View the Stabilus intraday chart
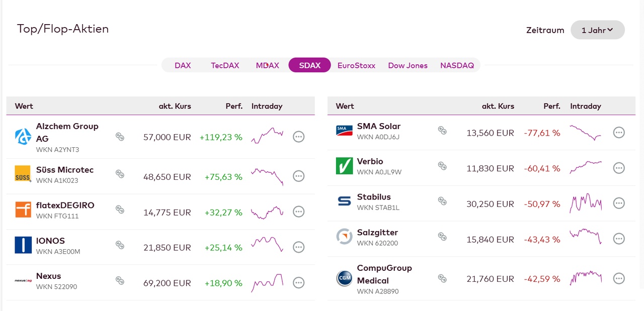Screen dimensions: 644x311 [x=586, y=203]
